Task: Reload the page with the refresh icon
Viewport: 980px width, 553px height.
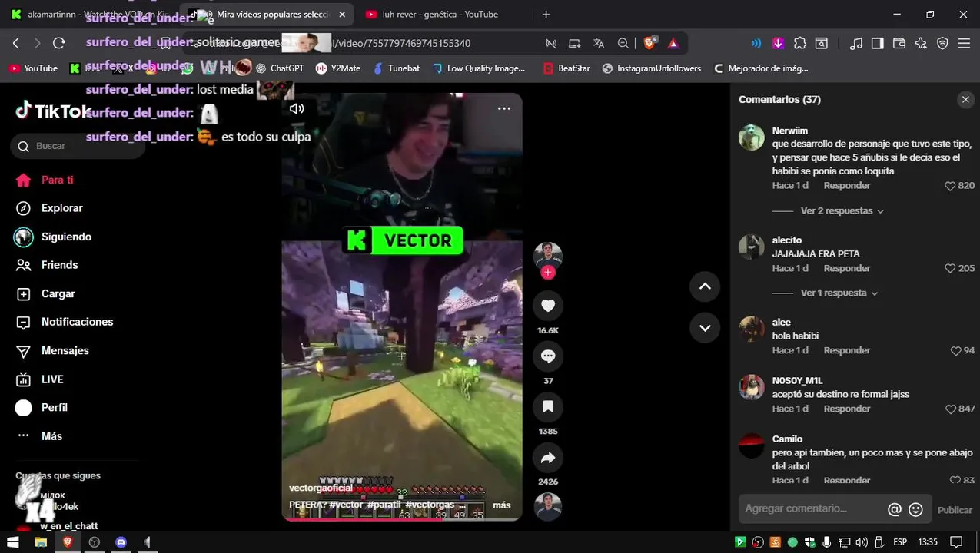Action: [59, 44]
